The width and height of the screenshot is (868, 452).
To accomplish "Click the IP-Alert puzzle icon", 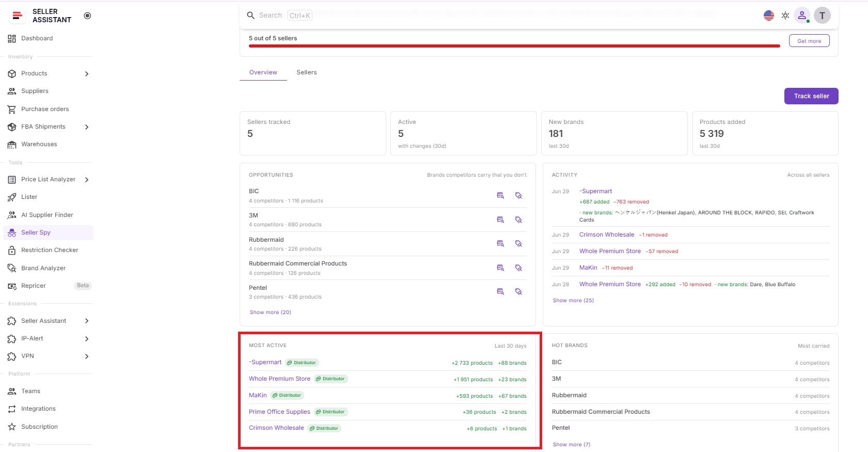I will tap(12, 339).
